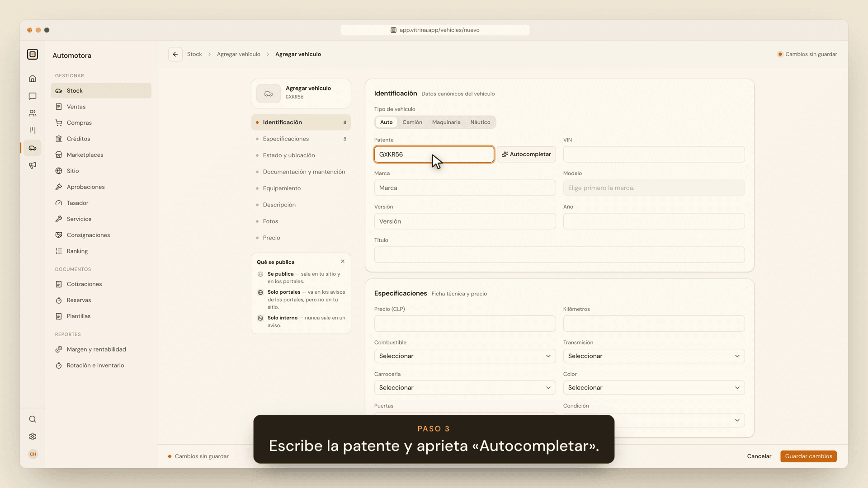Image resolution: width=868 pixels, height=488 pixels.
Task: Open Tasador in the sidebar
Action: pos(101,203)
